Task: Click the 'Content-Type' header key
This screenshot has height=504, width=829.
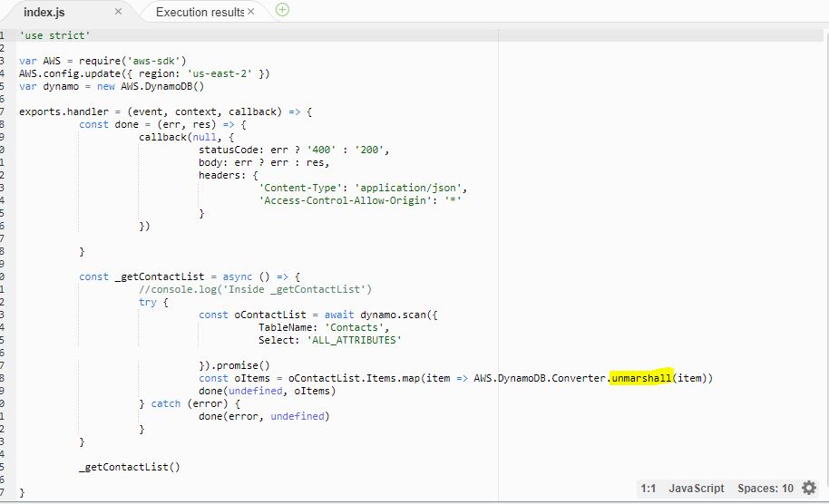Action: click(x=300, y=188)
